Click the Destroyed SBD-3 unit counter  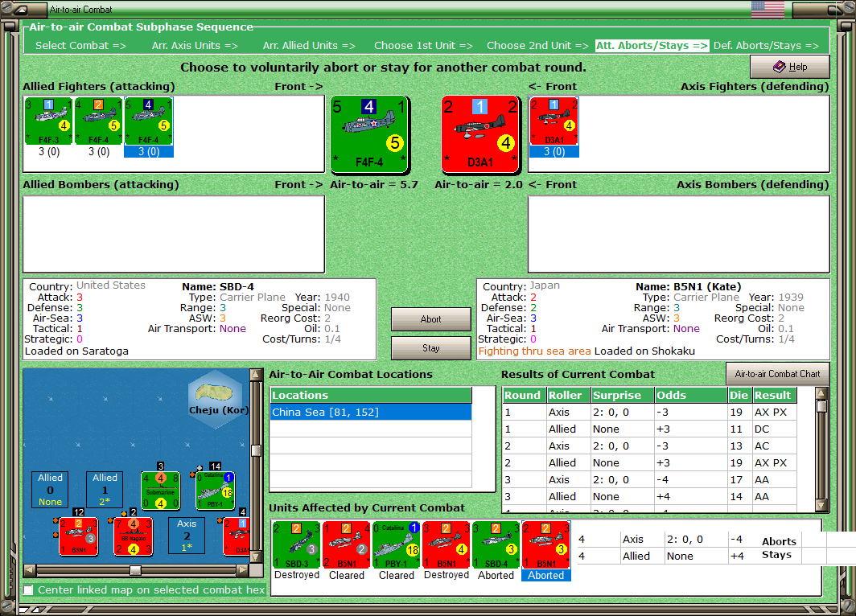pos(297,545)
